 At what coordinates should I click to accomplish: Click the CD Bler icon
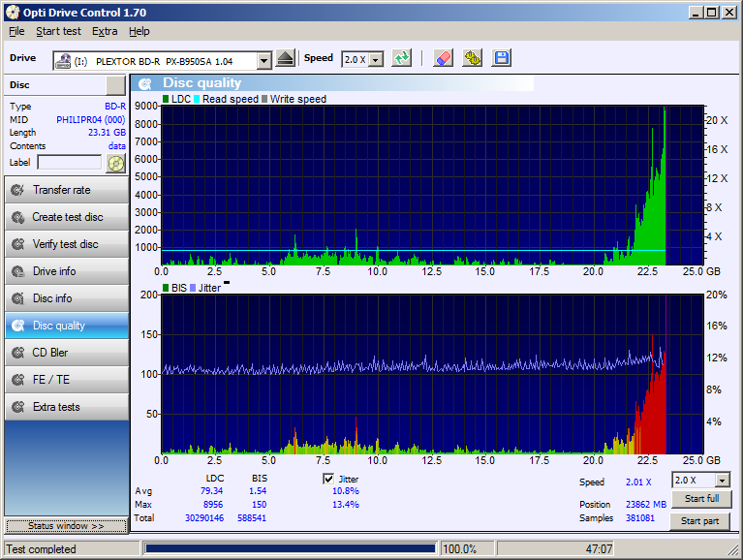click(18, 353)
